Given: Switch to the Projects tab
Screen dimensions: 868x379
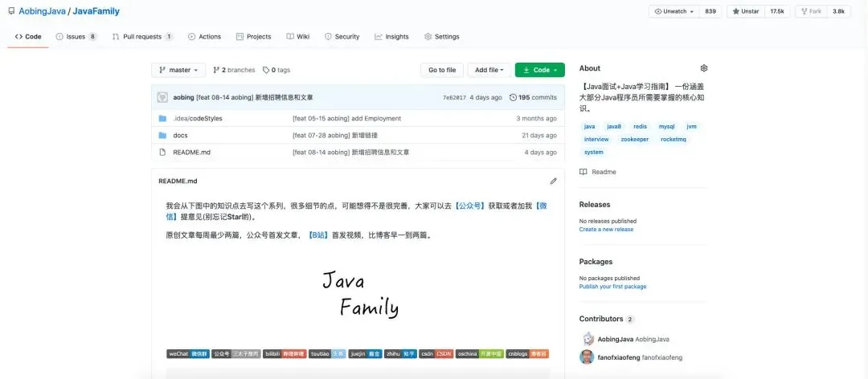Looking at the screenshot, I should tap(253, 36).
